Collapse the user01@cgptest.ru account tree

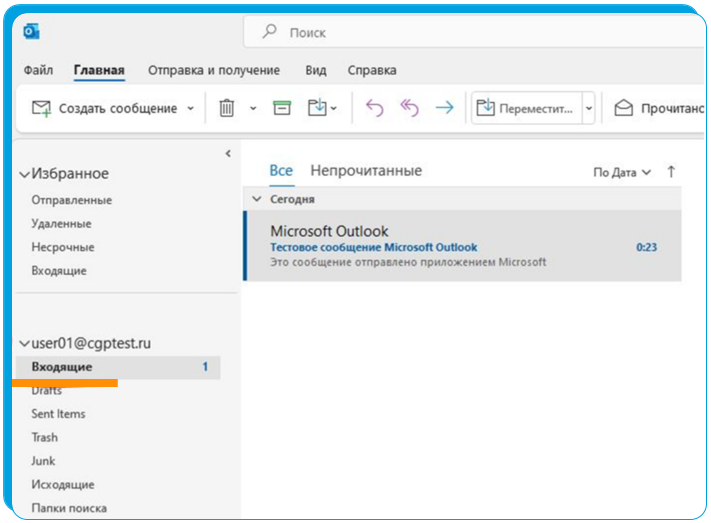pyautogui.click(x=24, y=344)
